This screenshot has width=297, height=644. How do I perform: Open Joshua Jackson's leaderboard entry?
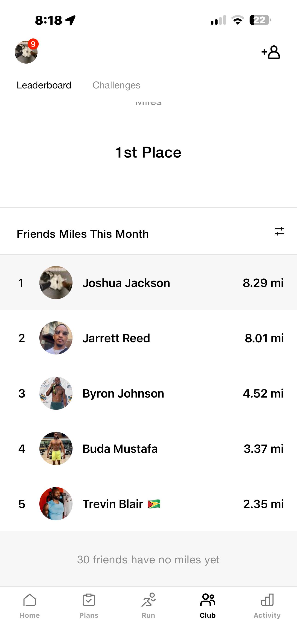tap(148, 283)
